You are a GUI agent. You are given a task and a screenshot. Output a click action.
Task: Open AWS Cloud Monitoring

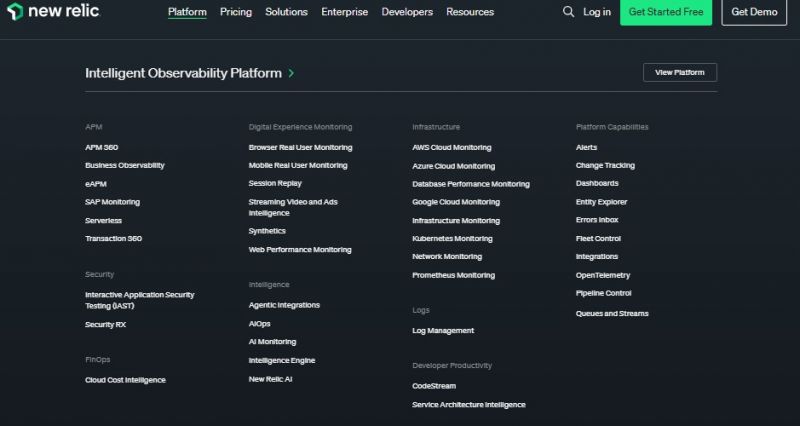452,147
